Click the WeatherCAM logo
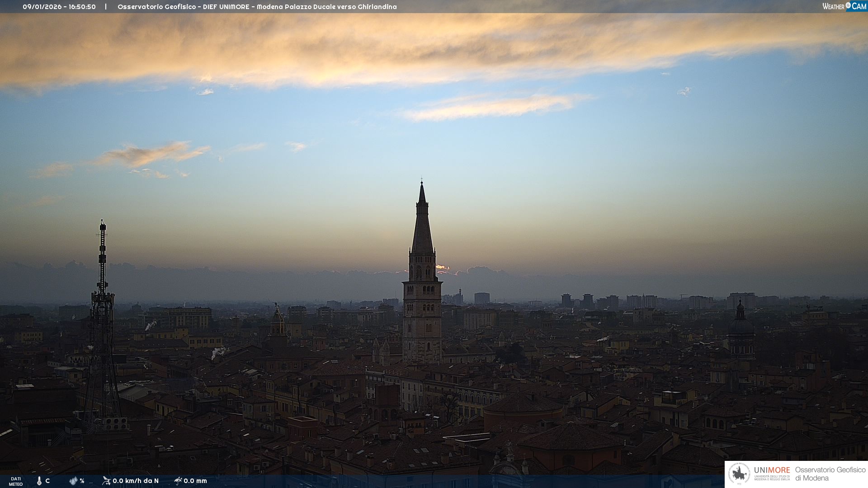The width and height of the screenshot is (868, 488). (844, 6)
